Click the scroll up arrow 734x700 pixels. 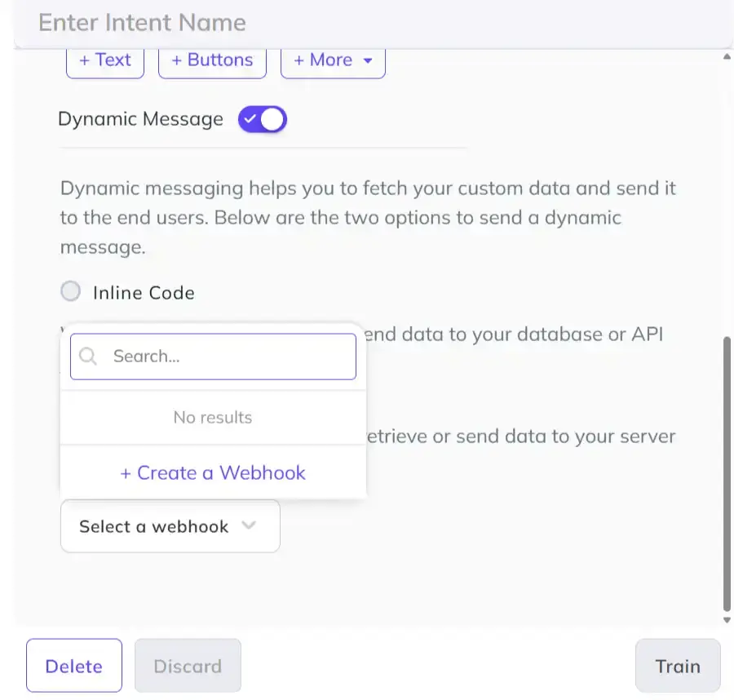coord(727,56)
